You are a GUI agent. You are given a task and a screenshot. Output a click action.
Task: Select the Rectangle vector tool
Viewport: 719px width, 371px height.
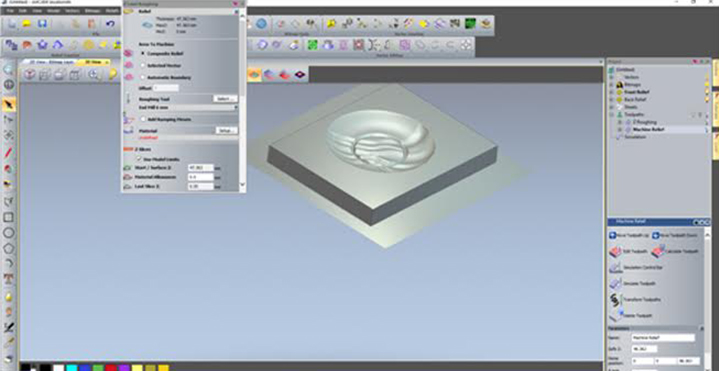tap(9, 217)
